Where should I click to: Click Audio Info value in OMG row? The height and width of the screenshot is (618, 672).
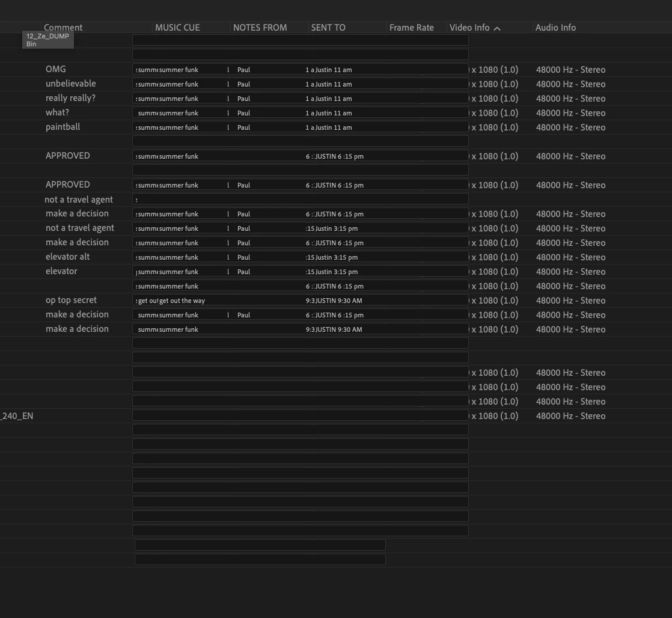click(x=570, y=70)
